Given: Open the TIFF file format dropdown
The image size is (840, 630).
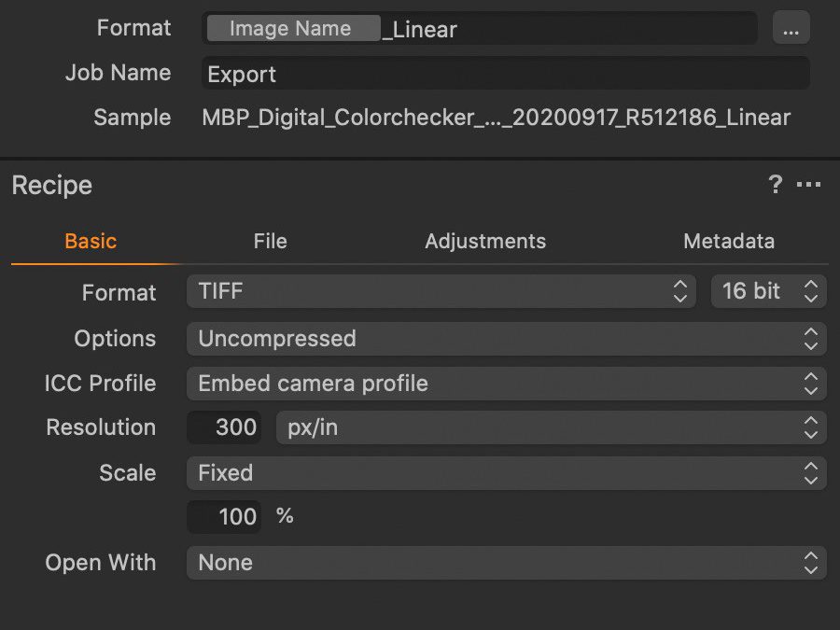Looking at the screenshot, I should tap(441, 291).
